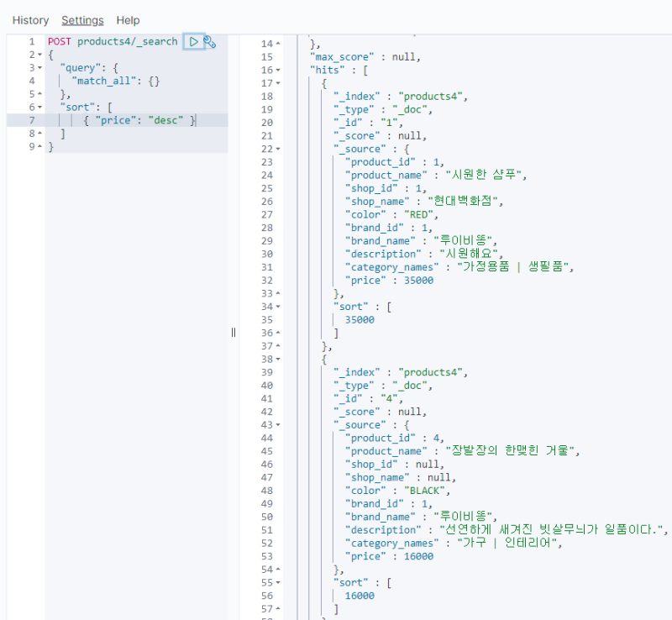Click the fold arrow at editor line 5

39,94
